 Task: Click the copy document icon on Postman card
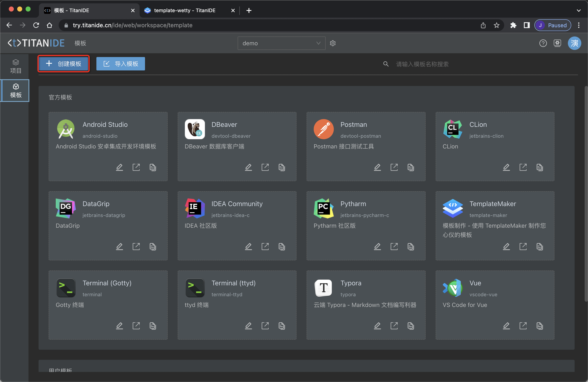[411, 167]
